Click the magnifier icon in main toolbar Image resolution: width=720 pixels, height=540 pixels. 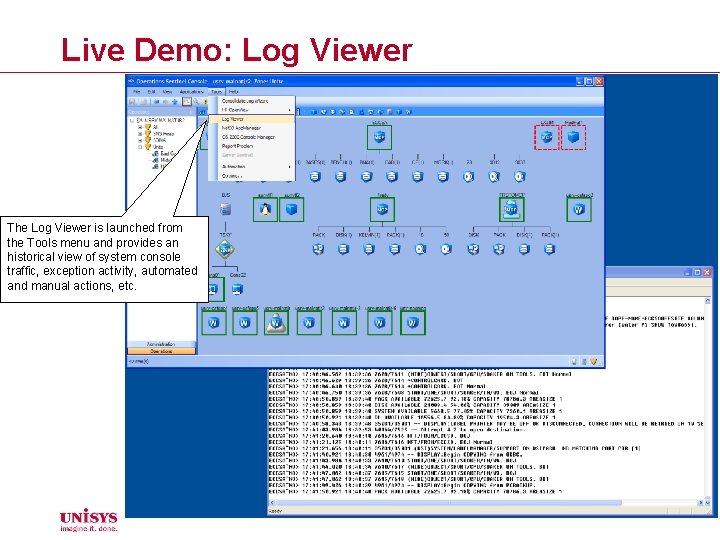(x=196, y=101)
